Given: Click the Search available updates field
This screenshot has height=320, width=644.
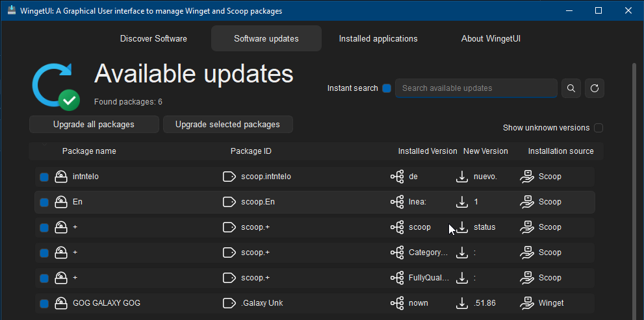Looking at the screenshot, I should pyautogui.click(x=476, y=88).
